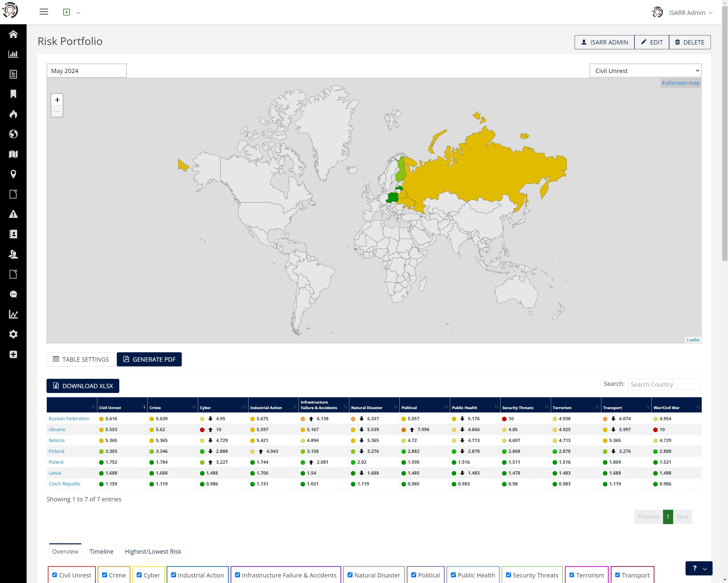
Task: Click the DELETE portfolio button
Action: (x=690, y=42)
